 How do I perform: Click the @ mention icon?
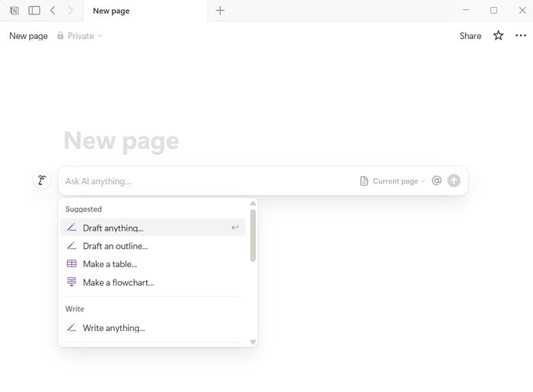[x=436, y=180]
